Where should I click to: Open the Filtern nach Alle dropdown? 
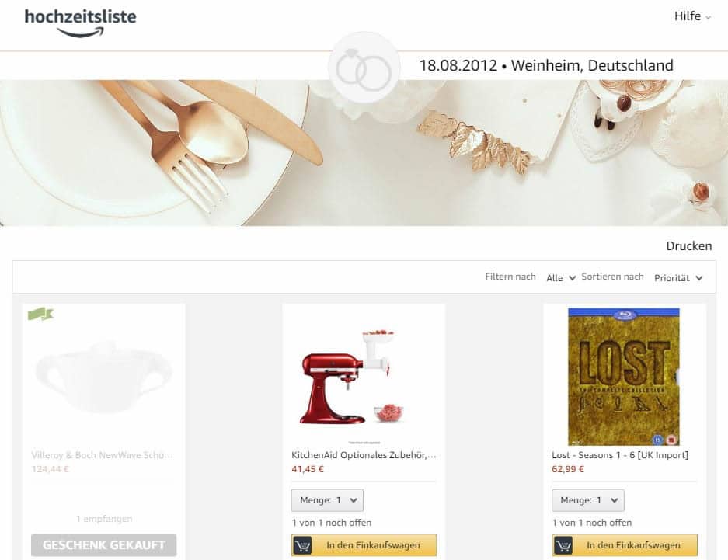[x=561, y=277]
